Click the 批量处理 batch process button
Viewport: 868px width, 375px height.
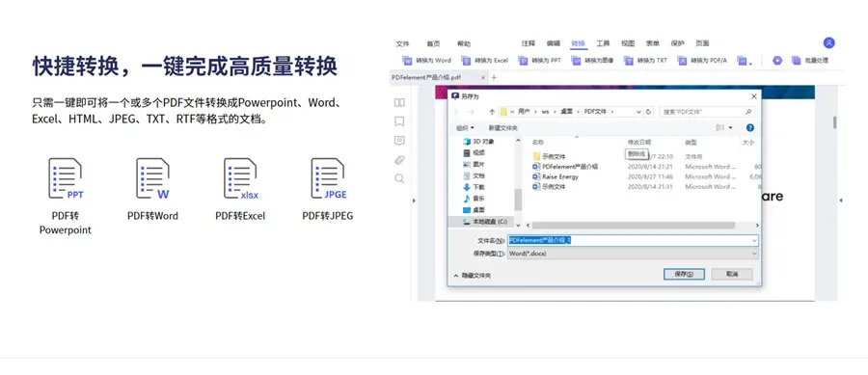[809, 61]
